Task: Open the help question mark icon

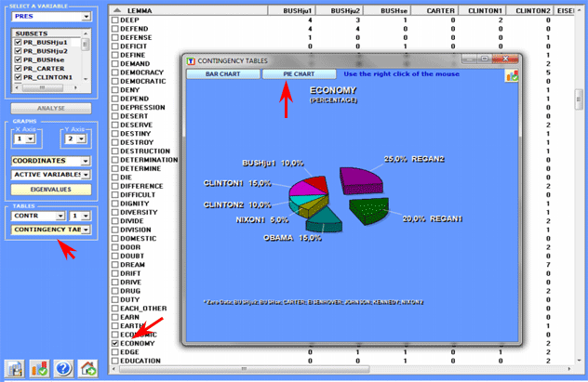Action: pyautogui.click(x=63, y=368)
